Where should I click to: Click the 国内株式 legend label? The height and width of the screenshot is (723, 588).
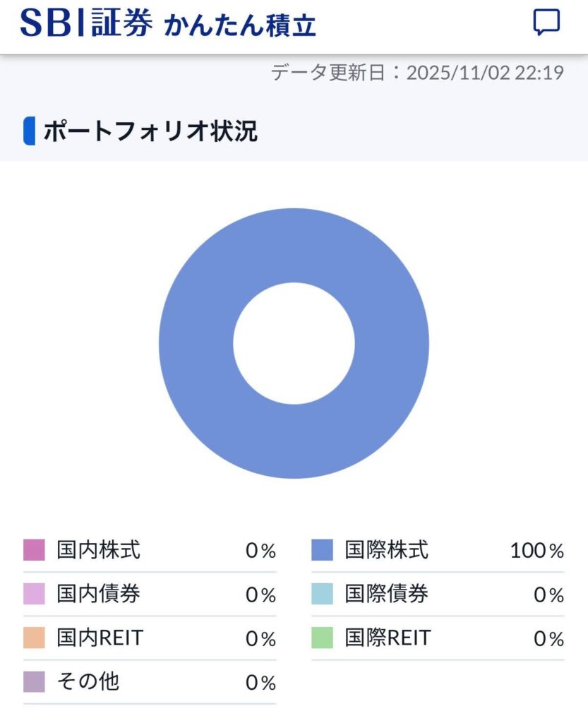99,550
